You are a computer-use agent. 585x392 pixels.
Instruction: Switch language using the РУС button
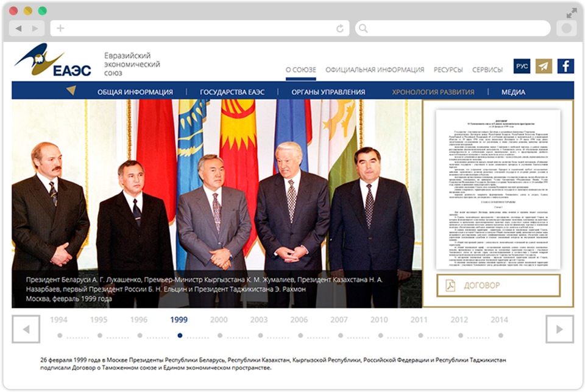(x=522, y=66)
